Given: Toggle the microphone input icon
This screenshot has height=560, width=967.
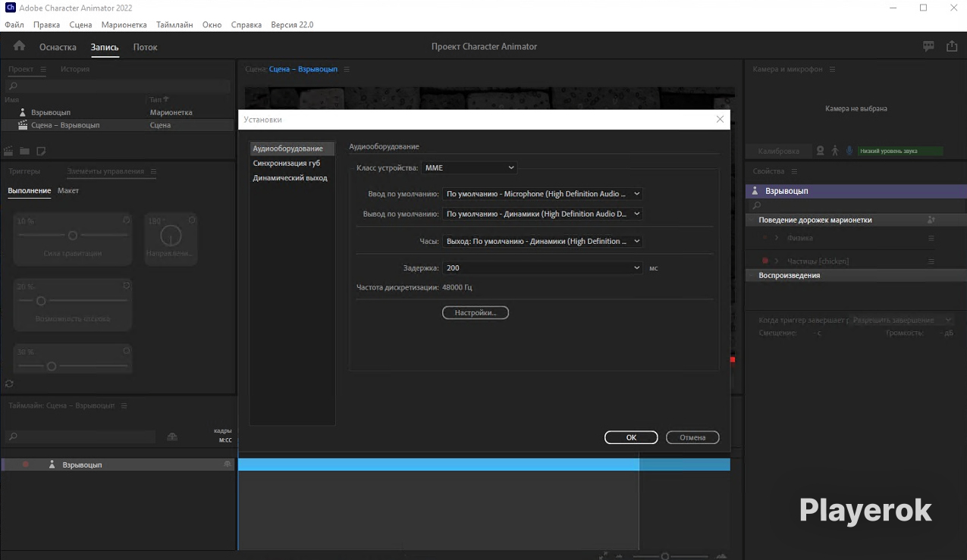Looking at the screenshot, I should 850,151.
